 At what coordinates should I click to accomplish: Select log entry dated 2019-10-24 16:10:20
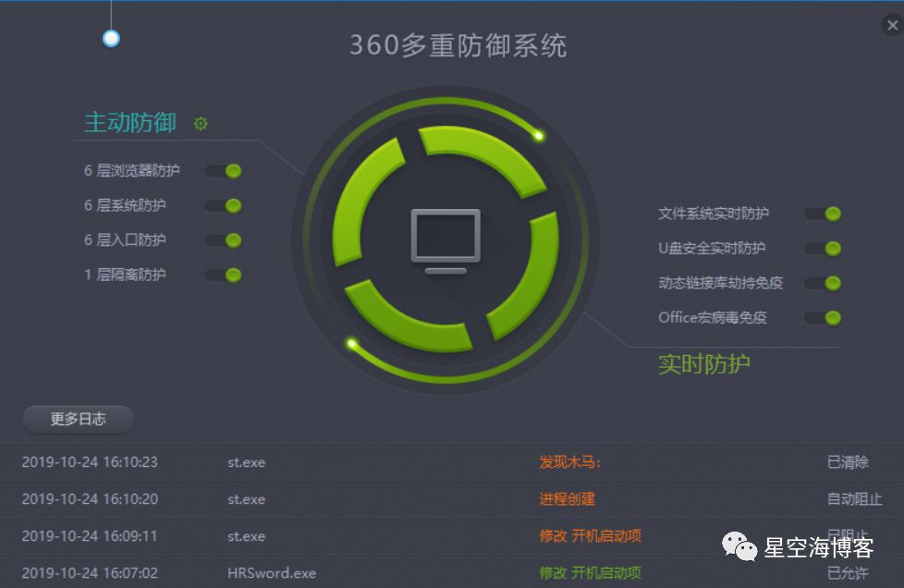452,499
